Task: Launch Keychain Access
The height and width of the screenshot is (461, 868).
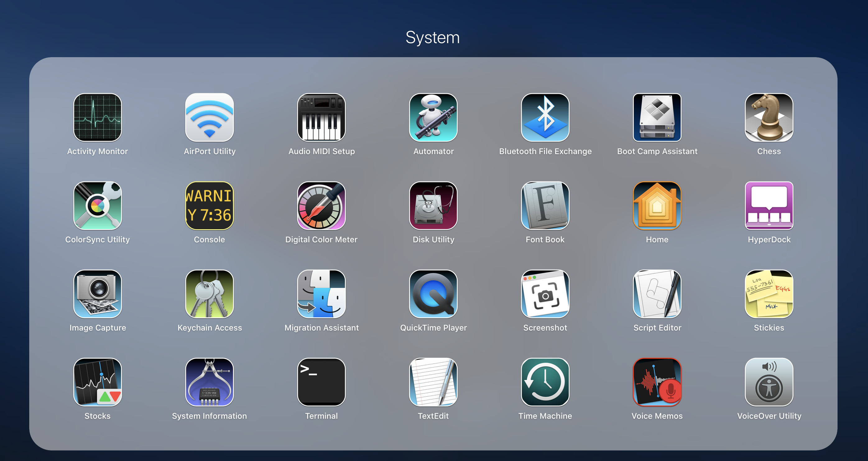Action: [209, 294]
